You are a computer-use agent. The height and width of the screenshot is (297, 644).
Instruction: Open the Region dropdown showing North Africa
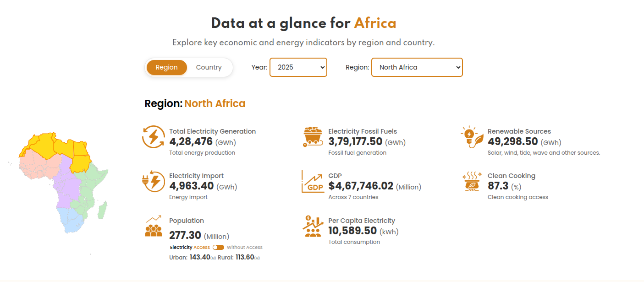[417, 67]
